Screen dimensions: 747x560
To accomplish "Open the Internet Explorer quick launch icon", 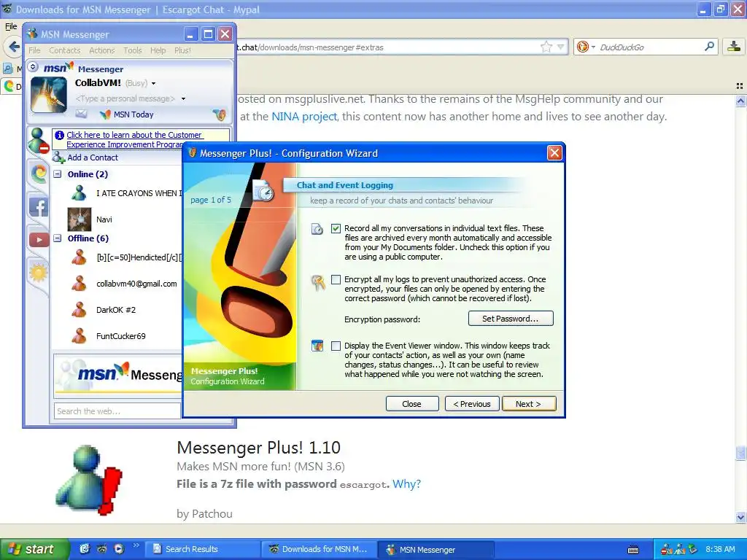I will 85,549.
